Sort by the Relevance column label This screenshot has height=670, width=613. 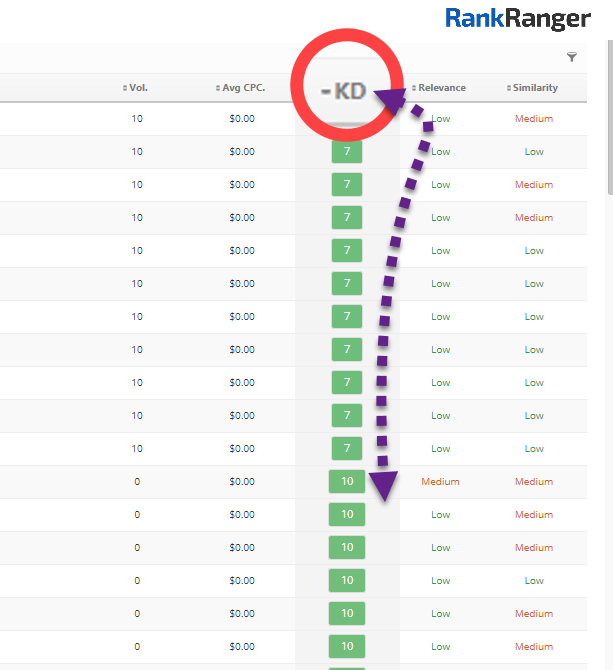[442, 88]
